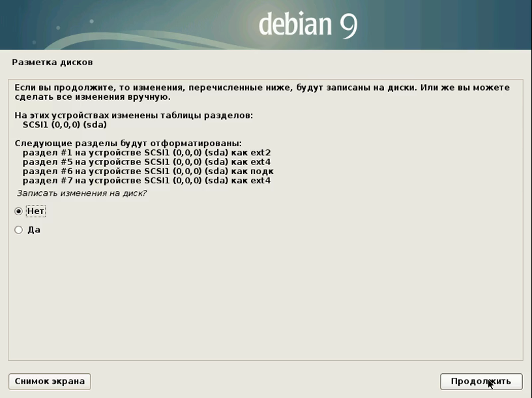
Task: Click the раздел #5 ext4 partition line
Action: (146, 162)
